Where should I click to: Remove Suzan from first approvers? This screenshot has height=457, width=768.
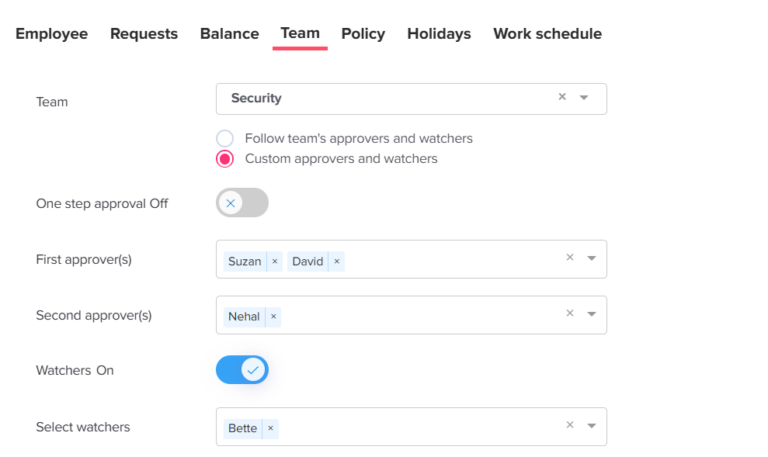[275, 261]
